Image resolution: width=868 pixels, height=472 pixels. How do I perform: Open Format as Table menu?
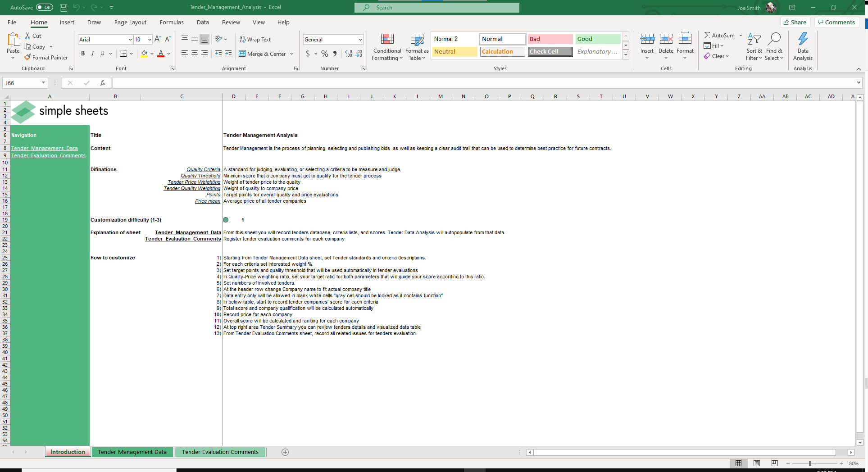click(x=417, y=46)
